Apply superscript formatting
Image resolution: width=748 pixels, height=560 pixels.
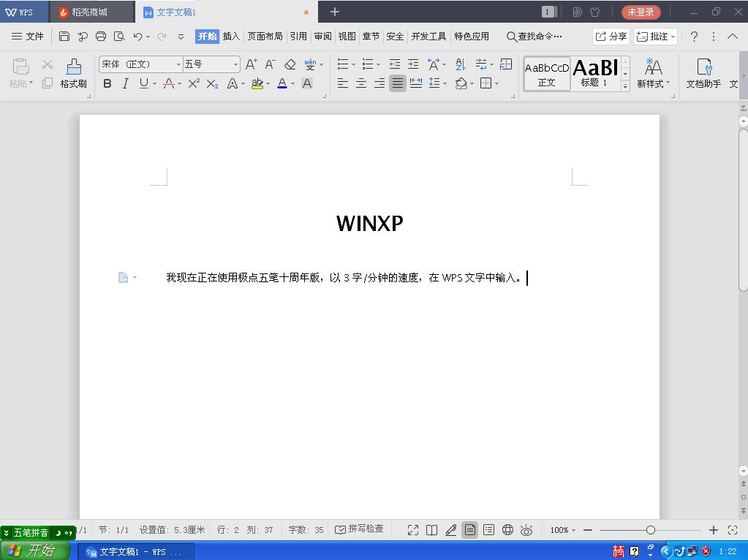click(x=194, y=83)
